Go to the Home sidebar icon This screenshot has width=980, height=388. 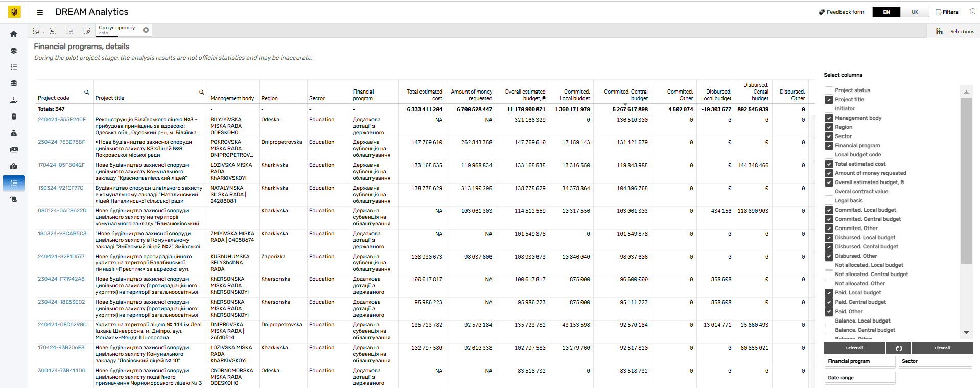14,34
